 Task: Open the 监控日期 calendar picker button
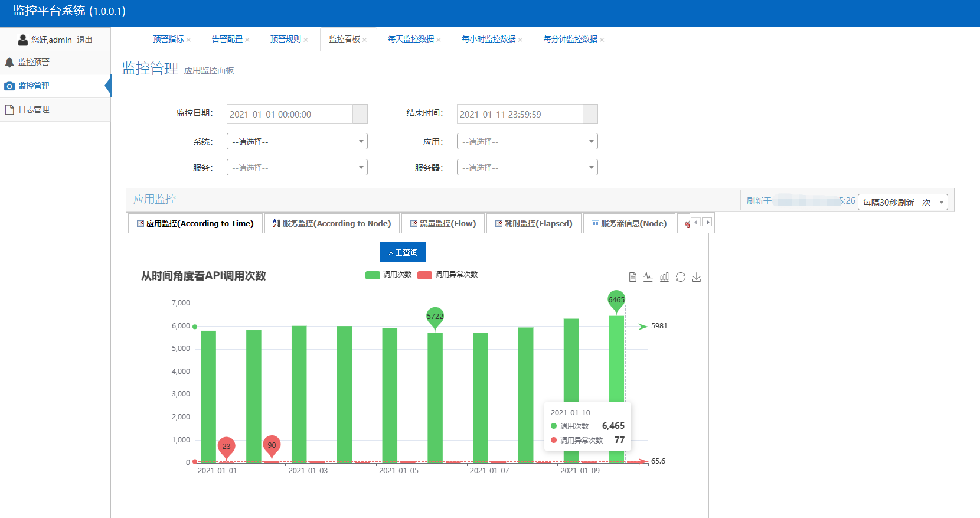360,114
